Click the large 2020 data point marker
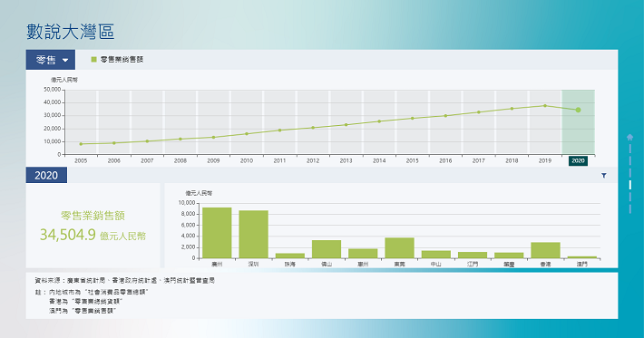This screenshot has width=644, height=338. pos(578,110)
